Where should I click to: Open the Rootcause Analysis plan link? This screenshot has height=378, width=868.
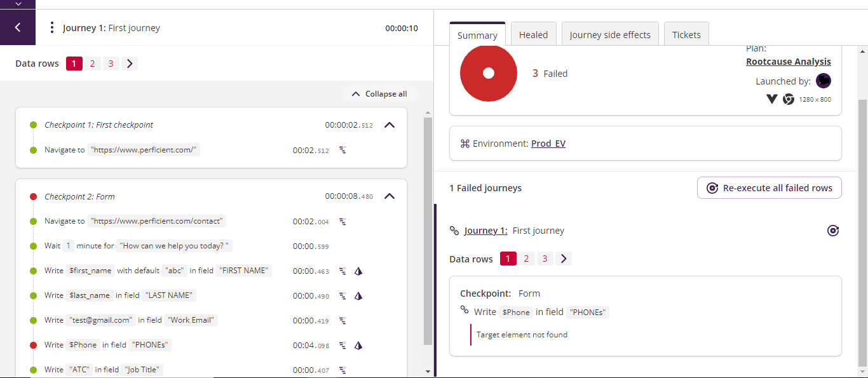(x=789, y=62)
